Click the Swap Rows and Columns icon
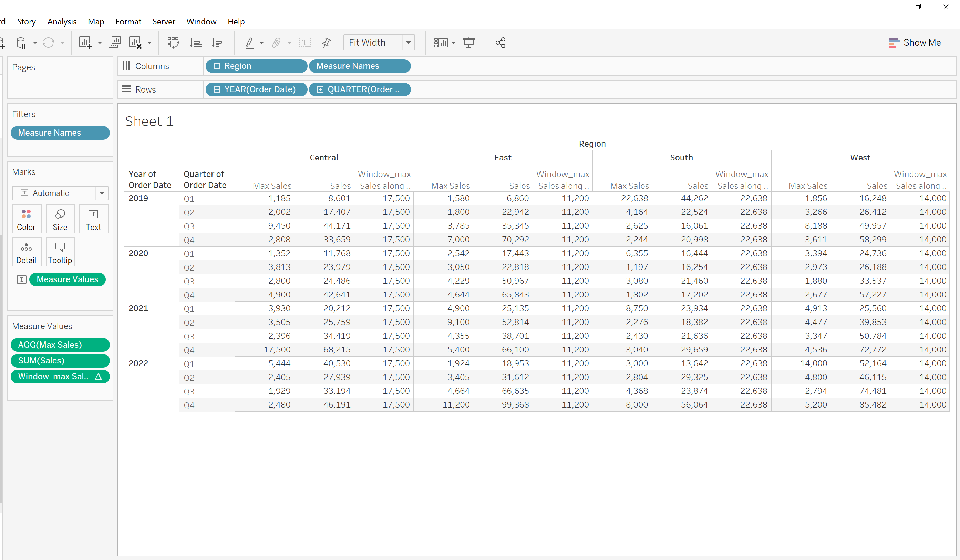 [x=173, y=43]
